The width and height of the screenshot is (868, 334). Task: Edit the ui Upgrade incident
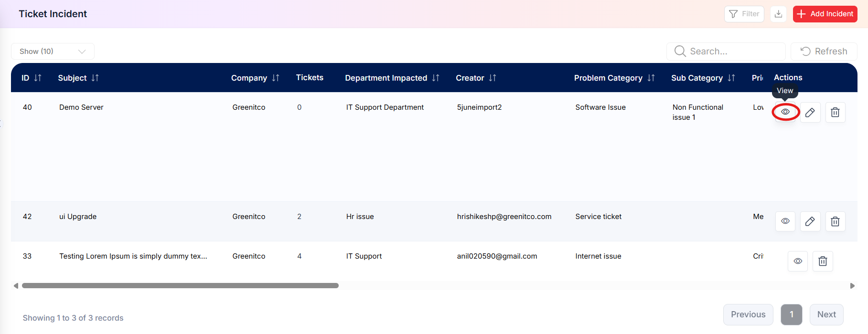coord(810,221)
